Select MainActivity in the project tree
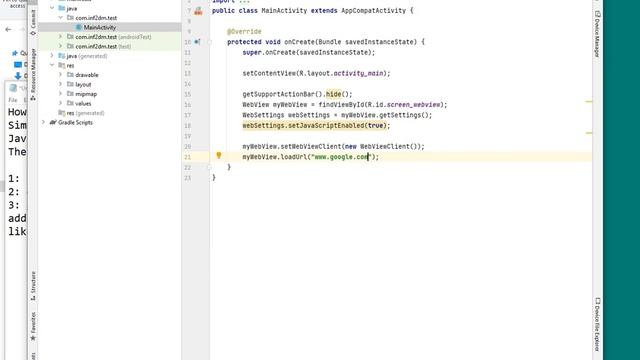Viewport: 640px width, 360px height. click(x=110, y=27)
